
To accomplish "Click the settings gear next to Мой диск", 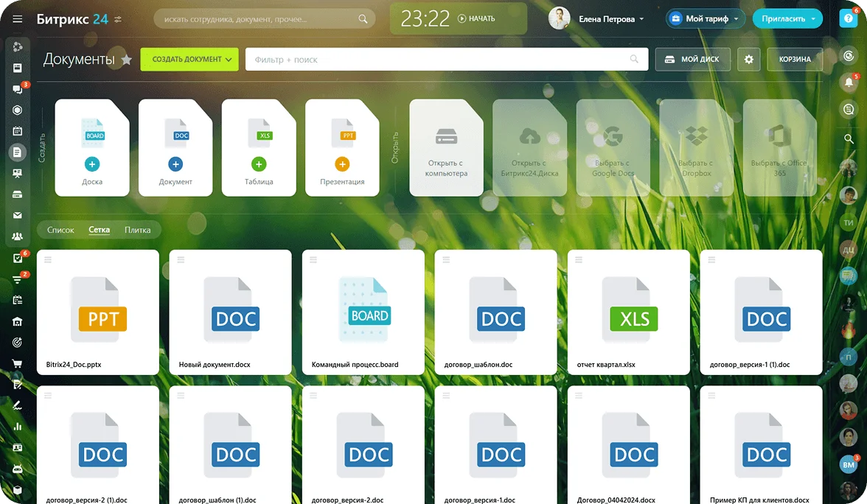I will [x=749, y=59].
